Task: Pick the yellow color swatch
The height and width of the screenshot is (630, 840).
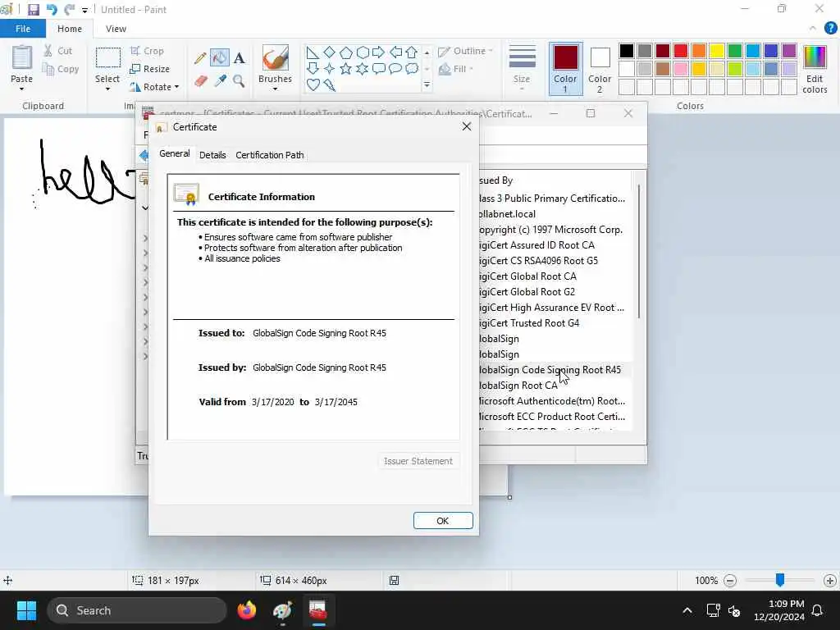Action: tap(717, 51)
